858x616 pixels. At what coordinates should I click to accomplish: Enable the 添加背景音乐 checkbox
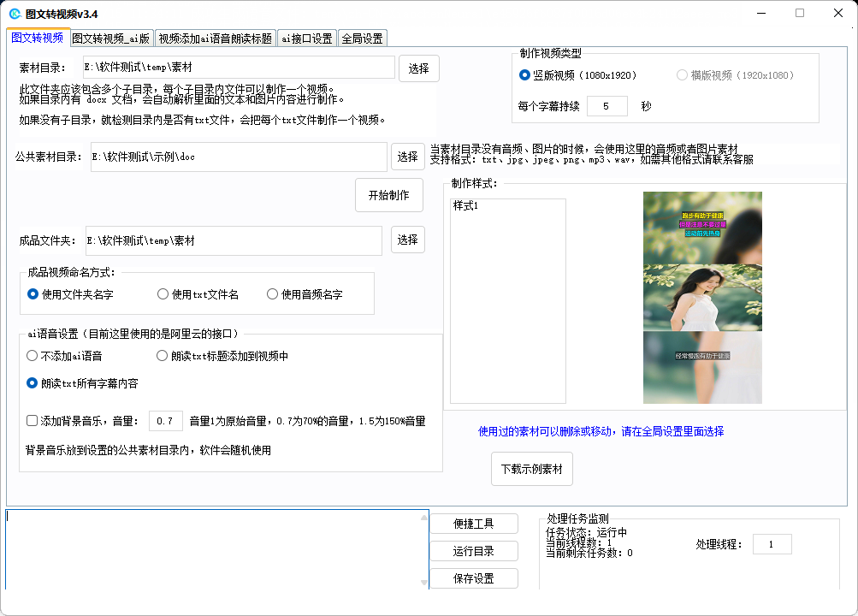(33, 421)
